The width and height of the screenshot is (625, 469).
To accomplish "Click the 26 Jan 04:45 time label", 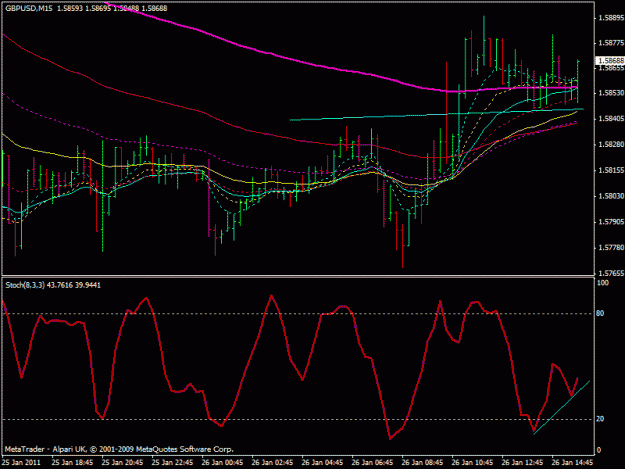I will 322,463.
